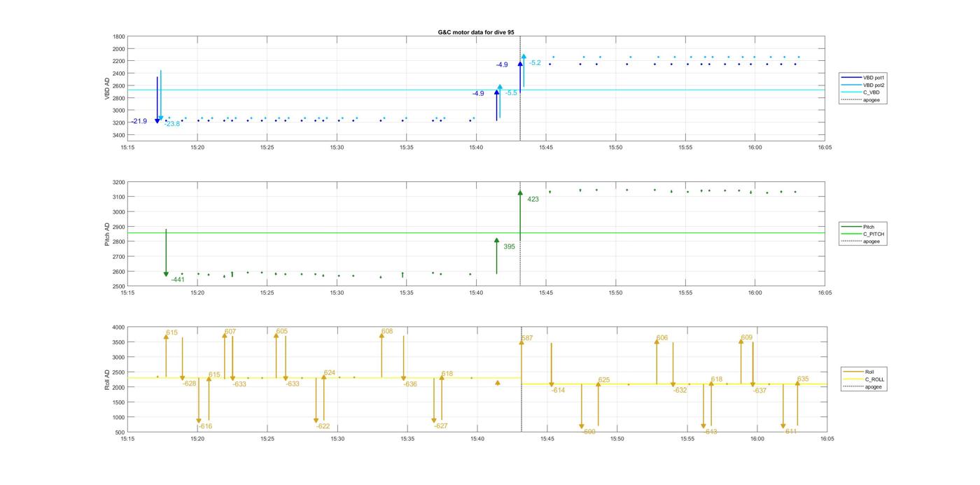Click '15:30' time tick under Pitch plot

[337, 293]
